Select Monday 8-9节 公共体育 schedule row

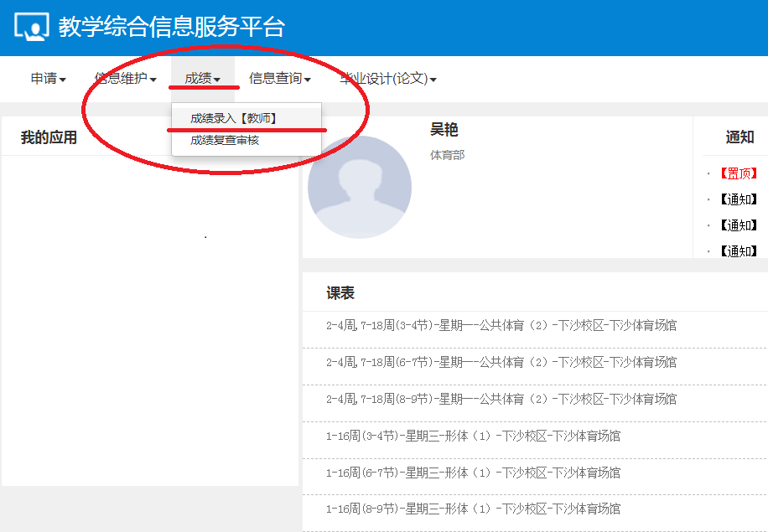pos(501,399)
